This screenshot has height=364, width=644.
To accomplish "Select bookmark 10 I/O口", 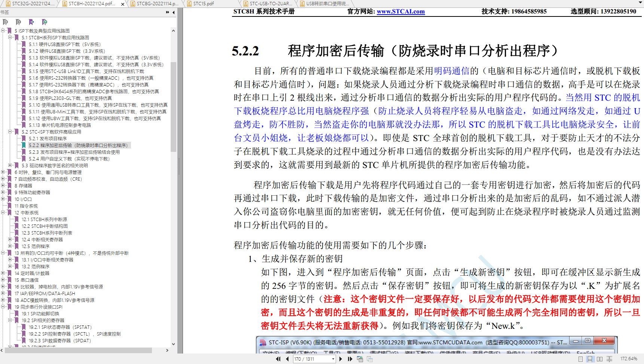I will point(23,199).
